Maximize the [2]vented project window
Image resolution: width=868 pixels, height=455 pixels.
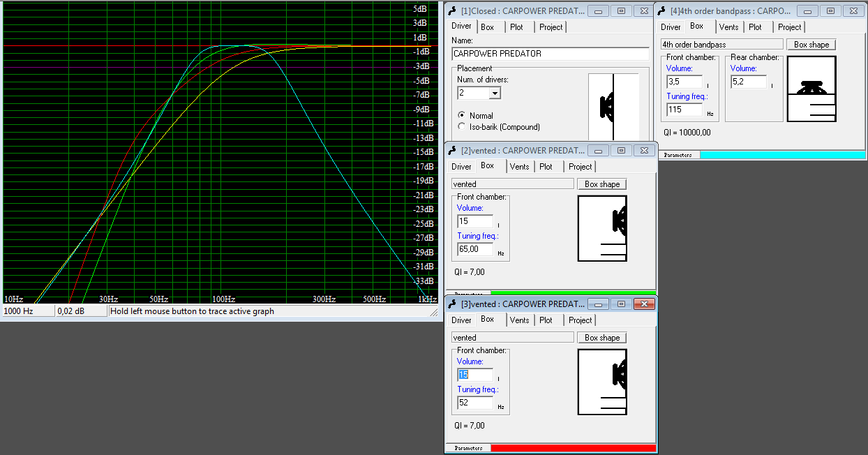(621, 151)
